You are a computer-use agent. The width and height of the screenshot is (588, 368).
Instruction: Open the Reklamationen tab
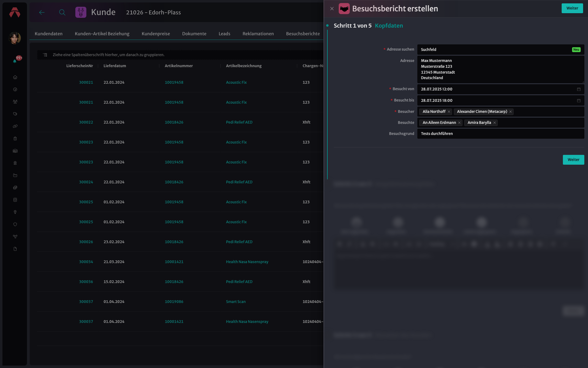(x=258, y=34)
